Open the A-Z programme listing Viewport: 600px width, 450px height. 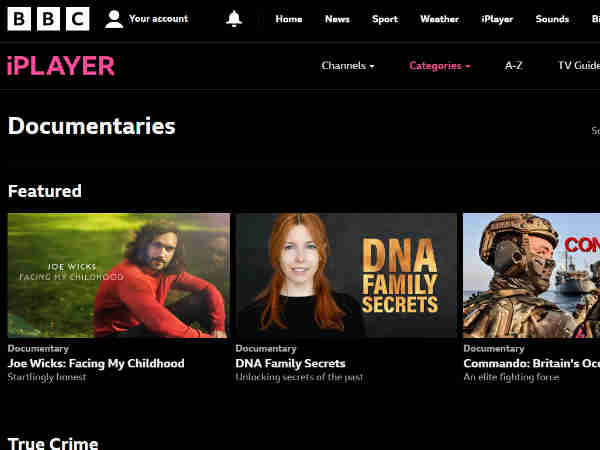pos(514,66)
